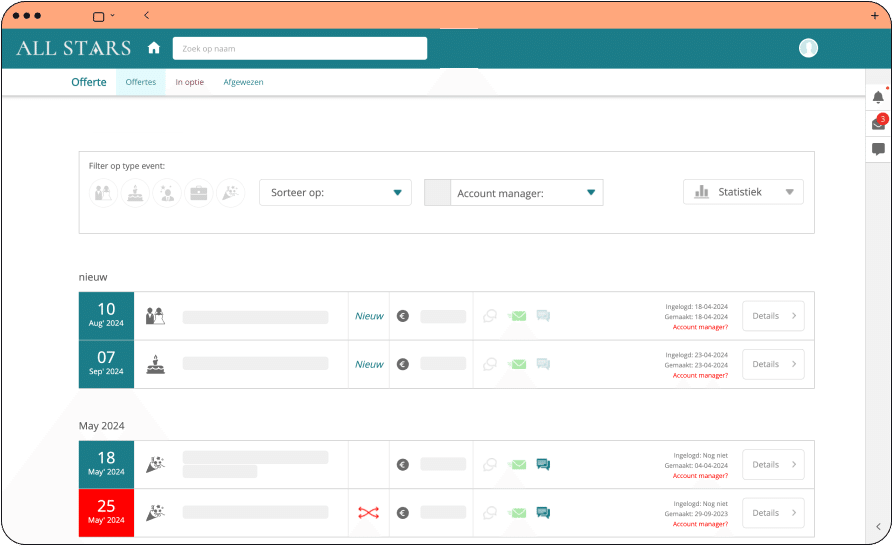Toggle the birthday cake event filter

pos(135,193)
